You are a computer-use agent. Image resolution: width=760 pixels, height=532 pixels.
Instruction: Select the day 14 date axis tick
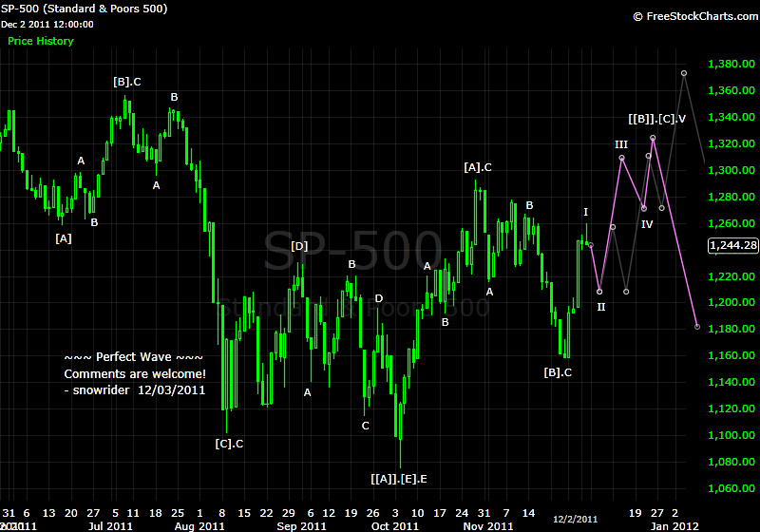(x=529, y=513)
